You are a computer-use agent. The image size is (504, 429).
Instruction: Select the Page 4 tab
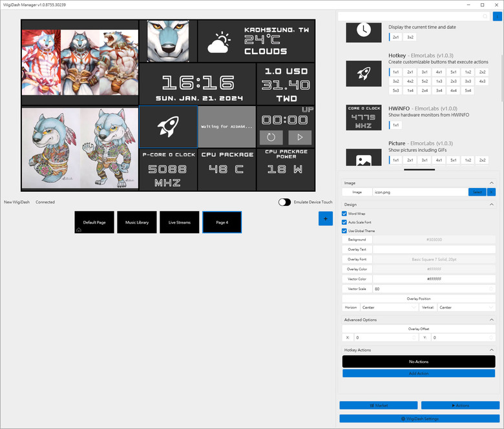tap(222, 222)
